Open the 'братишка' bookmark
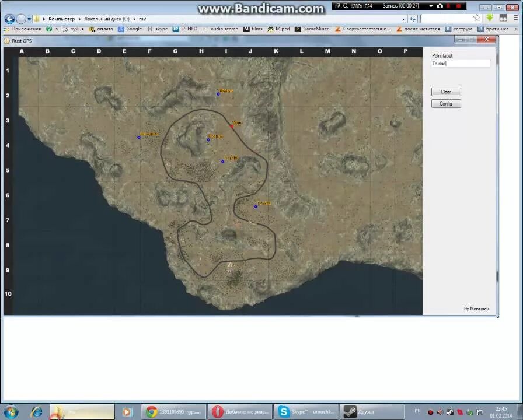Screen dimensions: 523x420 493,29
